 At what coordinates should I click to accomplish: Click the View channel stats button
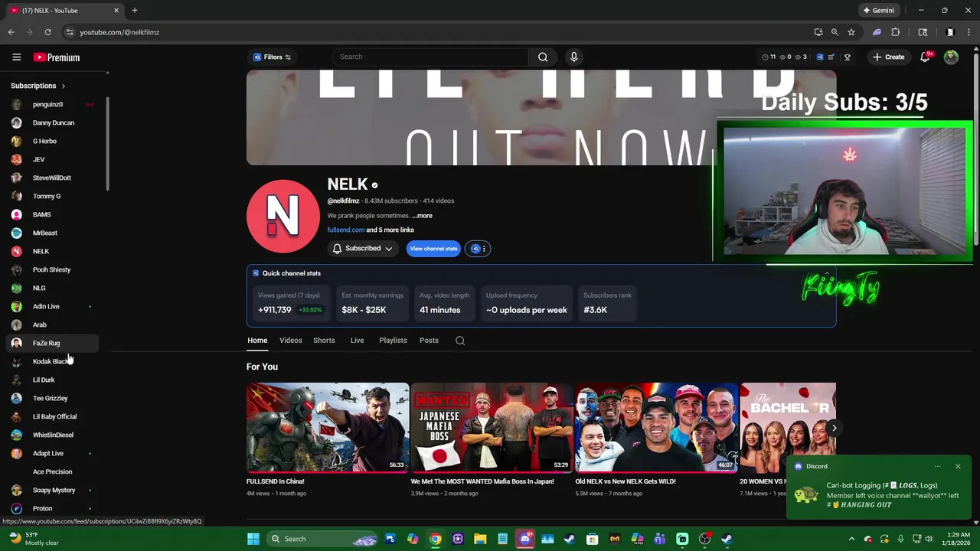click(x=433, y=249)
